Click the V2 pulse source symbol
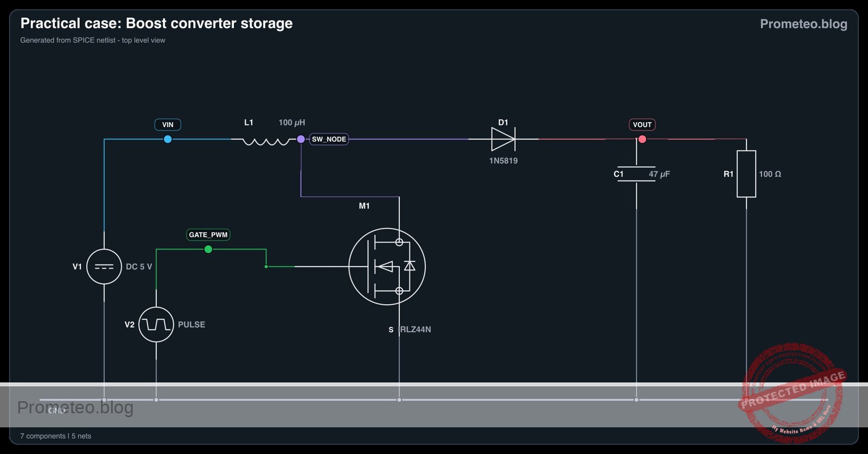 point(156,325)
